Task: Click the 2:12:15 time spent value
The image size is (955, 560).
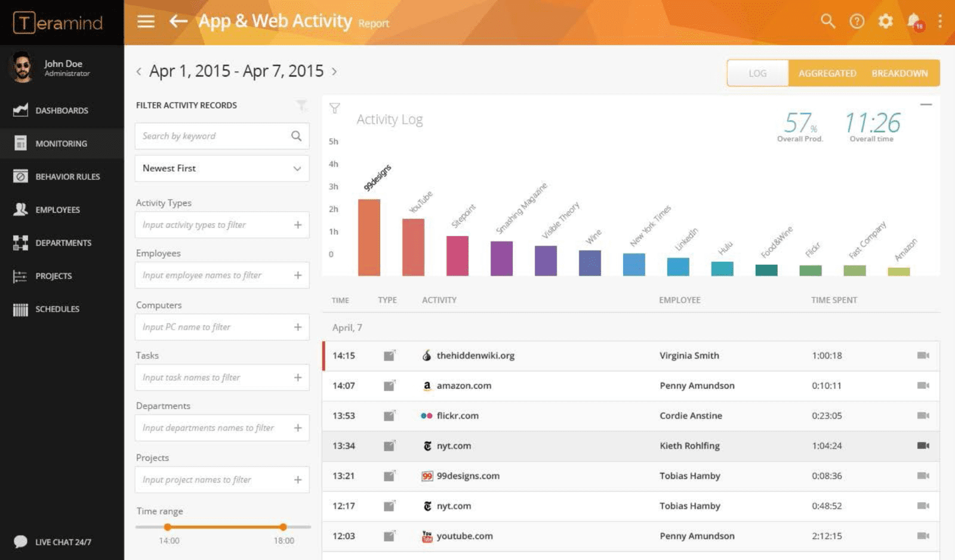Action: pyautogui.click(x=827, y=536)
